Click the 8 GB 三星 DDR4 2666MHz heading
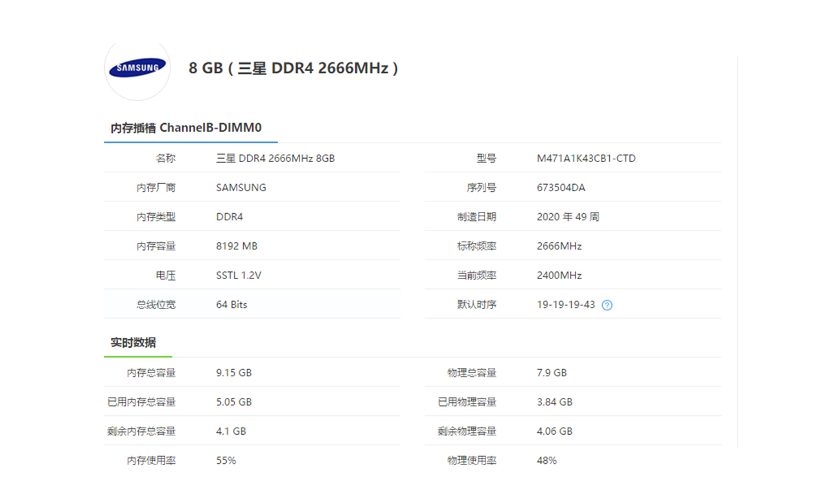 (x=293, y=68)
